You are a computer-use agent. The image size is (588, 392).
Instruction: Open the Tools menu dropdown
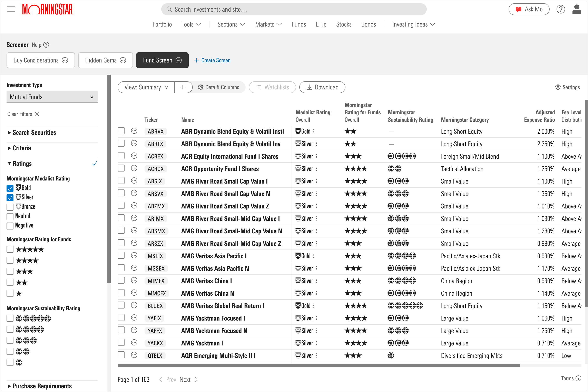coord(191,24)
